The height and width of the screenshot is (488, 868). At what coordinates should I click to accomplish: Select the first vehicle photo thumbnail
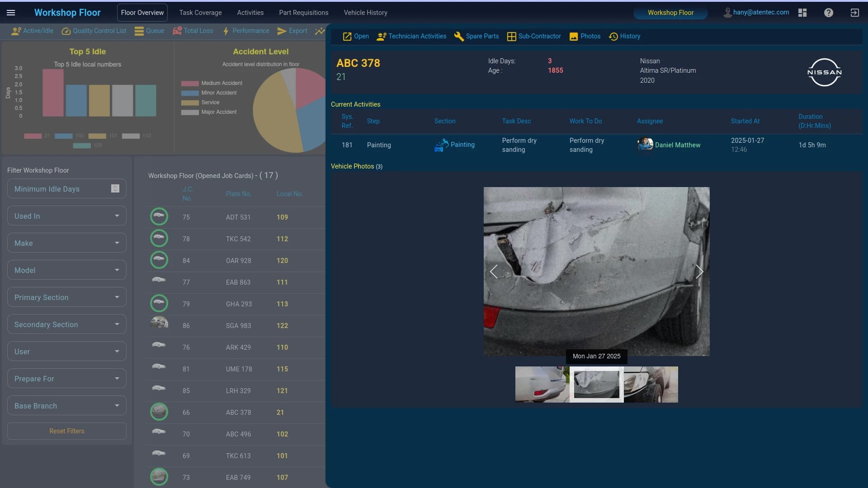click(x=542, y=385)
